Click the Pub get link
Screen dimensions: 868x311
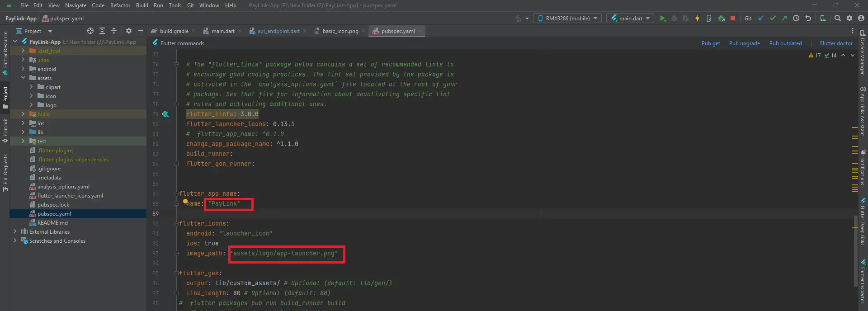coord(711,43)
